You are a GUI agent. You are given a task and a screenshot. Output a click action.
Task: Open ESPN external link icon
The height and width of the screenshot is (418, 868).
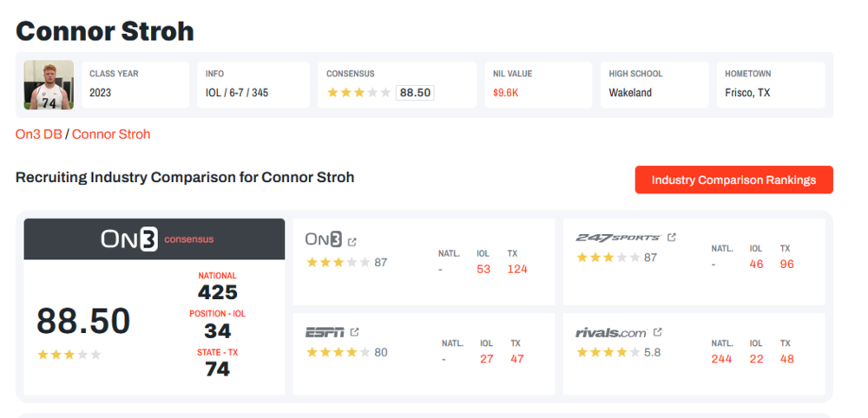tap(355, 331)
